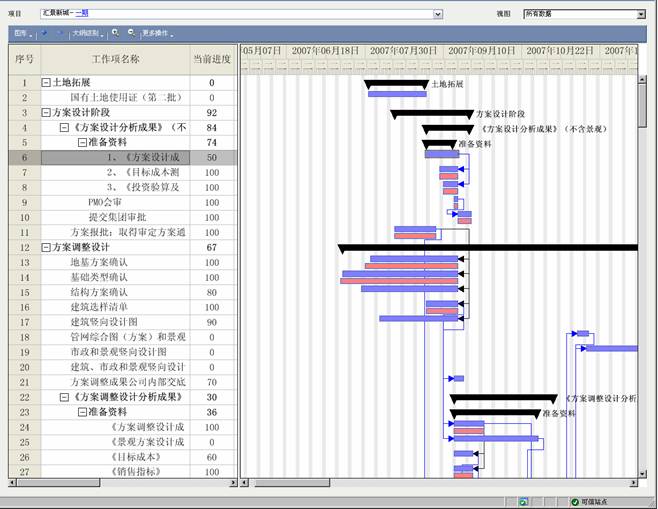Collapse the 土地拓展 task group
The width and height of the screenshot is (658, 509).
click(x=46, y=83)
